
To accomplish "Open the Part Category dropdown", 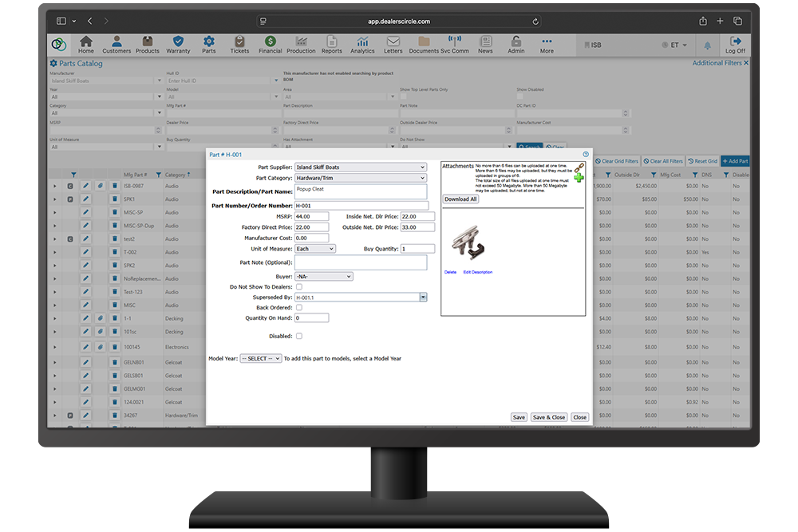I will pos(361,178).
